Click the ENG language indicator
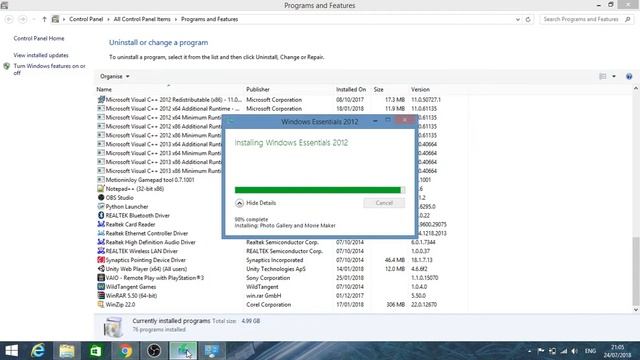Image resolution: width=640 pixels, height=360 pixels. point(590,351)
